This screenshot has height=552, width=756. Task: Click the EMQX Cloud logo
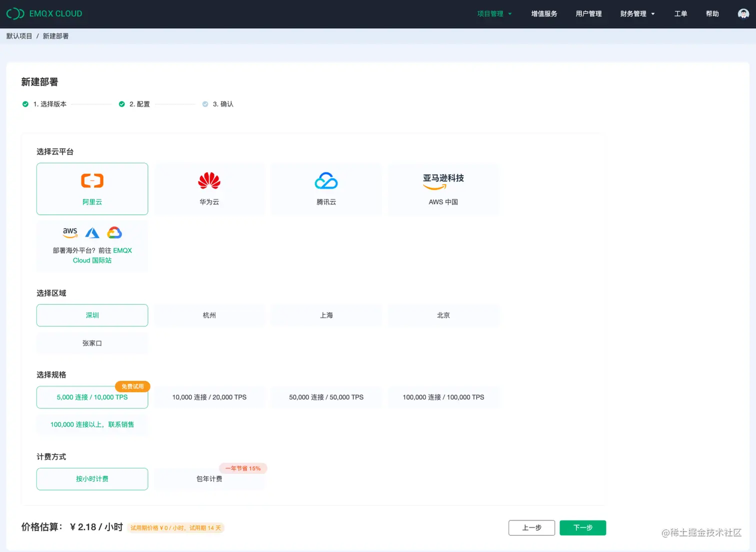[44, 14]
